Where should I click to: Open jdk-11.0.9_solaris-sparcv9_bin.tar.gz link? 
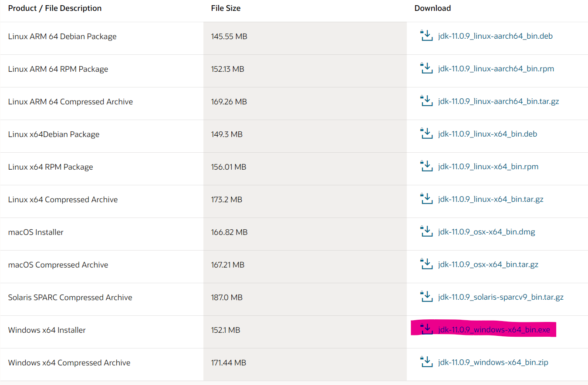(501, 297)
